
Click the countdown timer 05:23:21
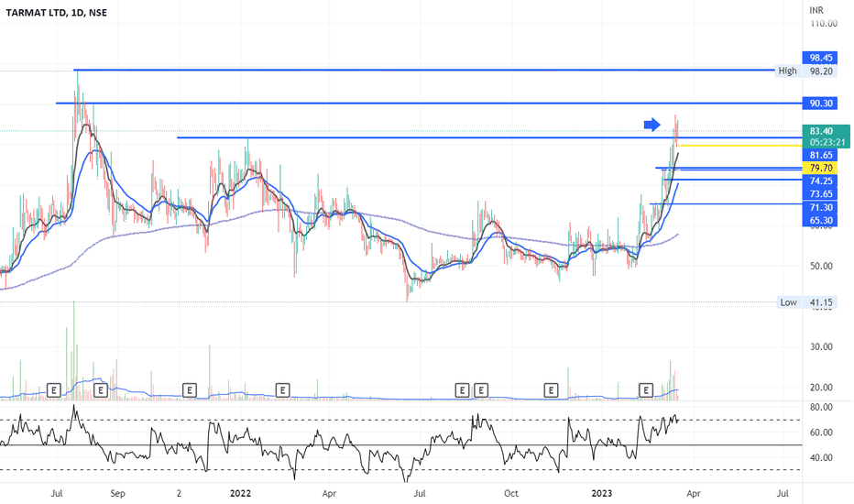click(827, 142)
